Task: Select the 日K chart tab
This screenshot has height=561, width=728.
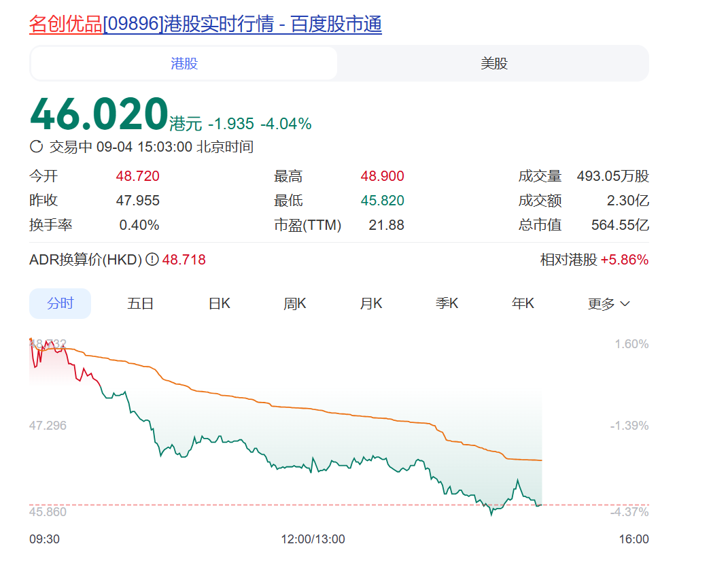Action: point(219,303)
